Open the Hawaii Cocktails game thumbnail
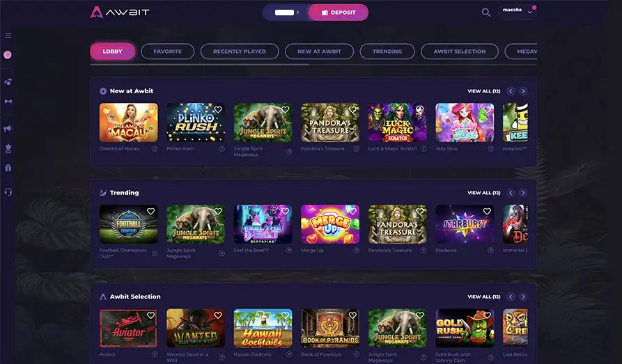 [x=263, y=329]
